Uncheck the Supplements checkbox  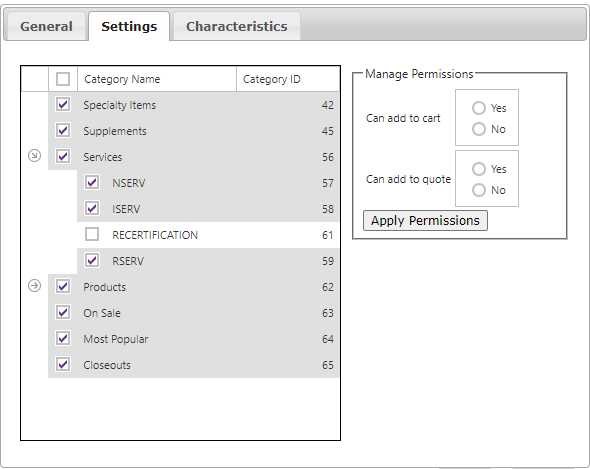pos(63,130)
